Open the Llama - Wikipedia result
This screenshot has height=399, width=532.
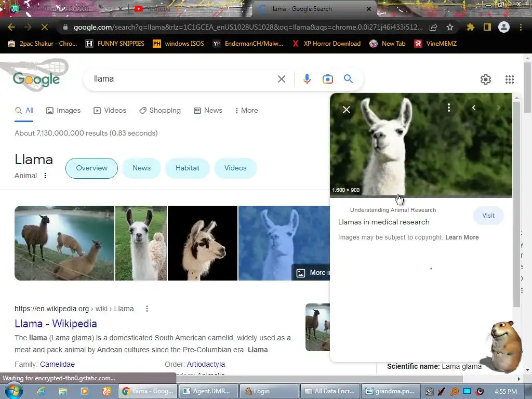[56, 324]
